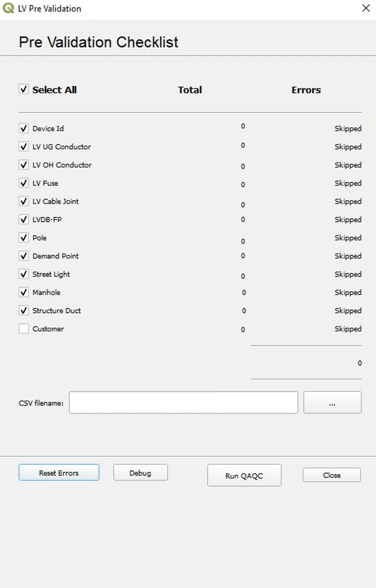The image size is (376, 588).
Task: Enable the Customer checkbox
Action: pyautogui.click(x=24, y=328)
